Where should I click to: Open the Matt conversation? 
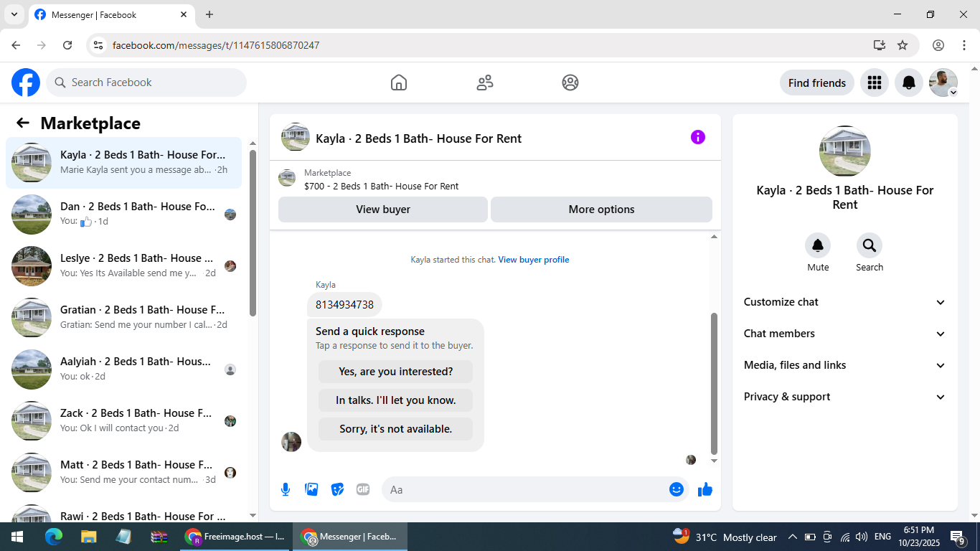124,473
